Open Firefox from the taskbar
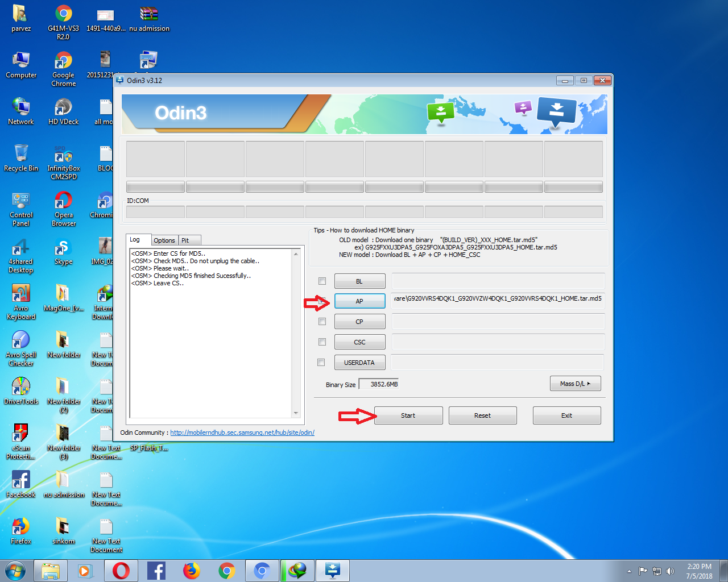Screen dimensions: 728x582 tap(191, 571)
